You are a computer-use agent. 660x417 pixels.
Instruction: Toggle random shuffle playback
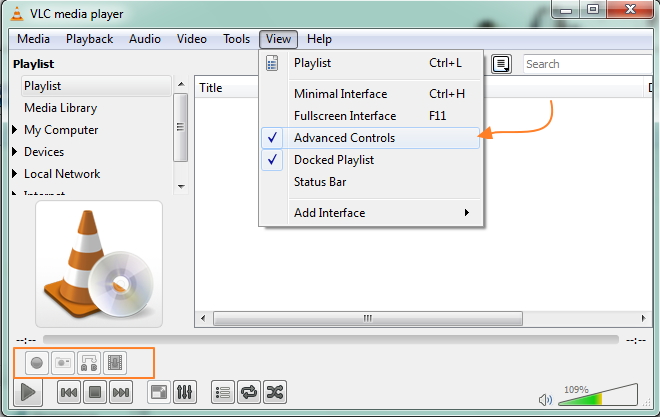coord(275,393)
